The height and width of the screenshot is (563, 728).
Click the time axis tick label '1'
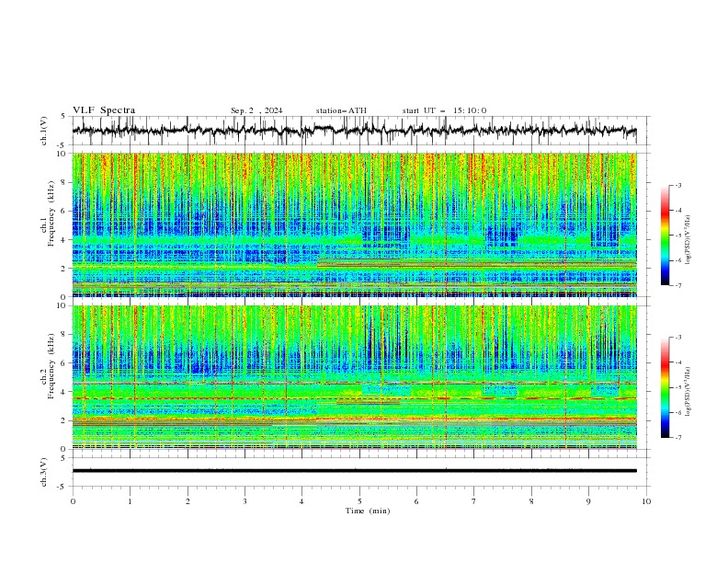130,501
